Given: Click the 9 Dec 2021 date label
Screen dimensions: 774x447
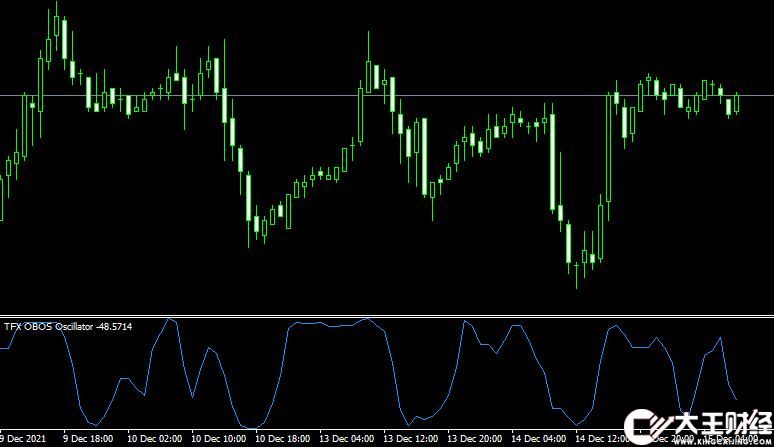Looking at the screenshot, I should 23,439.
